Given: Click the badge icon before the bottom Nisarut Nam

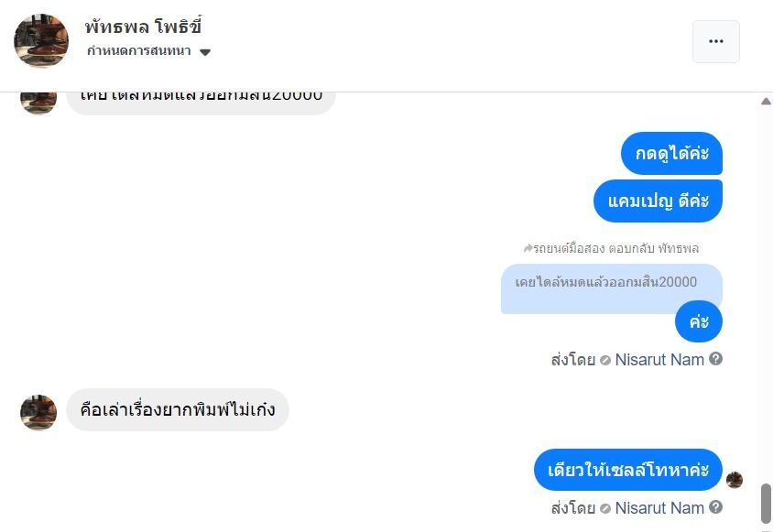Looking at the screenshot, I should pyautogui.click(x=605, y=508).
